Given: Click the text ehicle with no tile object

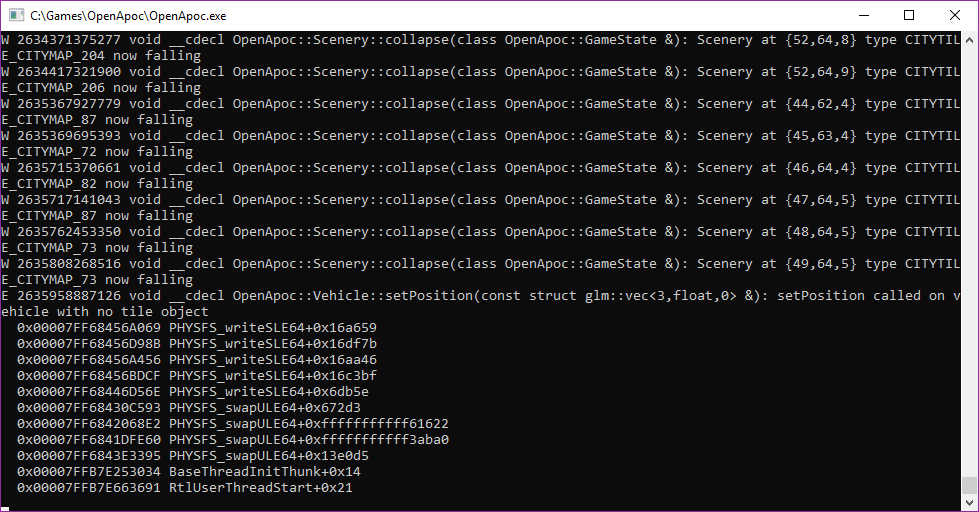Looking at the screenshot, I should [x=105, y=312].
